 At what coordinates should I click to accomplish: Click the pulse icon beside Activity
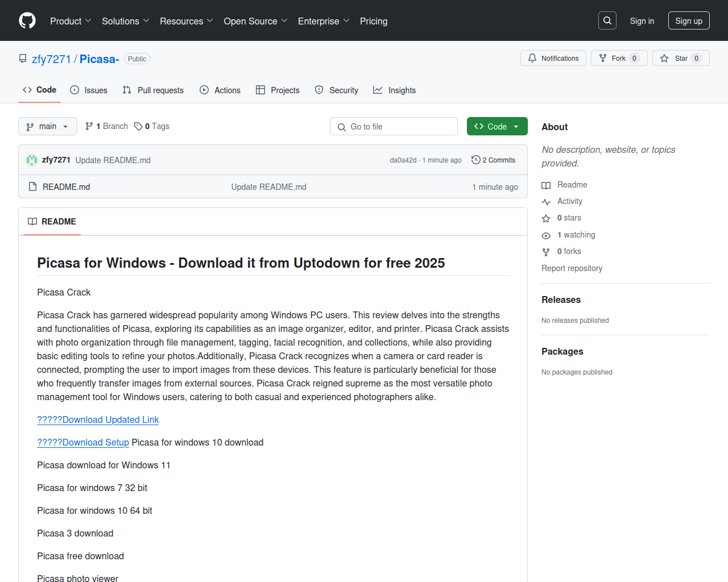[x=546, y=202]
